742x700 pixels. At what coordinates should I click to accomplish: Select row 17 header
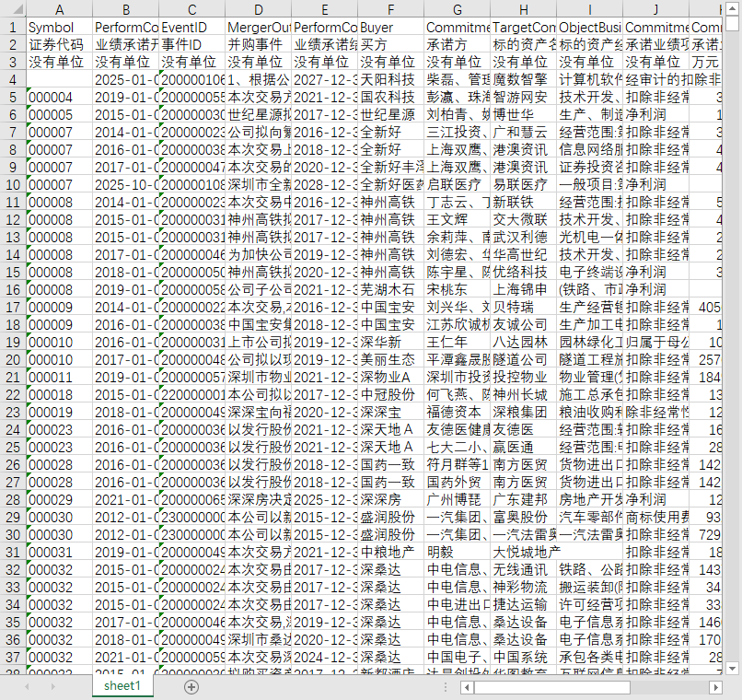(x=13, y=307)
